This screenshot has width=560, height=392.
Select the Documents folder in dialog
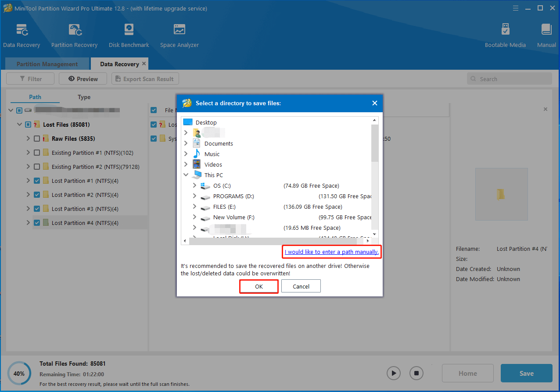point(219,143)
